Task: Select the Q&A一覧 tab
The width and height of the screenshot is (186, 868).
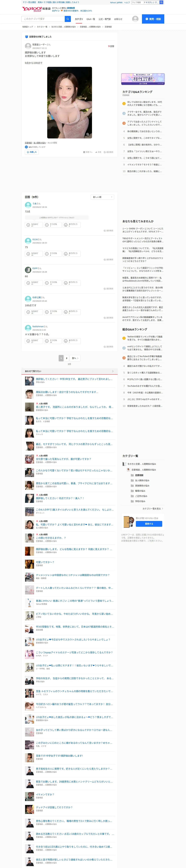Action: click(91, 19)
